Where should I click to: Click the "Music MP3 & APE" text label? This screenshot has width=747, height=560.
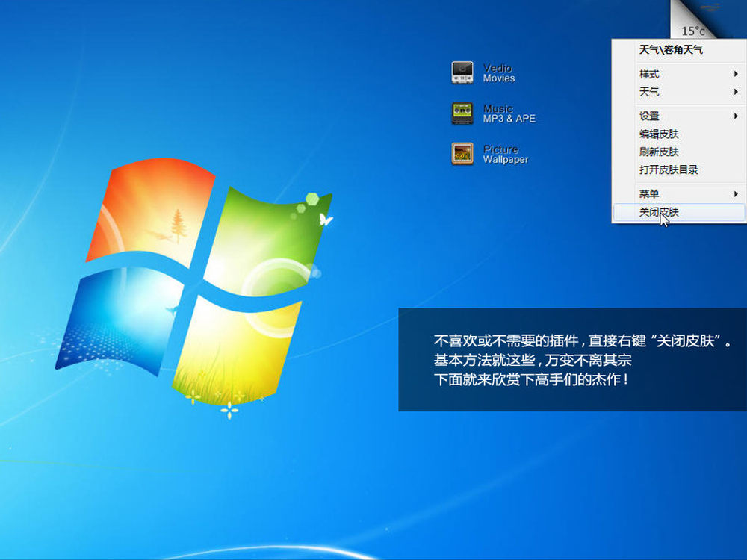click(x=509, y=113)
